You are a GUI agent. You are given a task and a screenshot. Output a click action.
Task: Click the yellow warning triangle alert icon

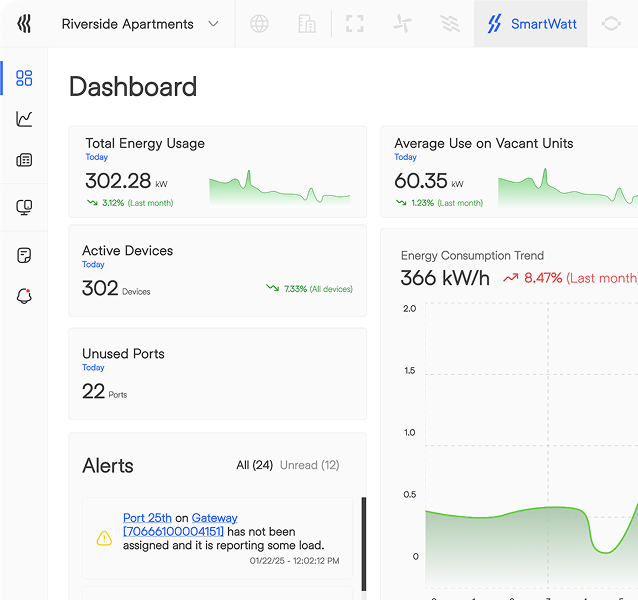click(x=104, y=538)
